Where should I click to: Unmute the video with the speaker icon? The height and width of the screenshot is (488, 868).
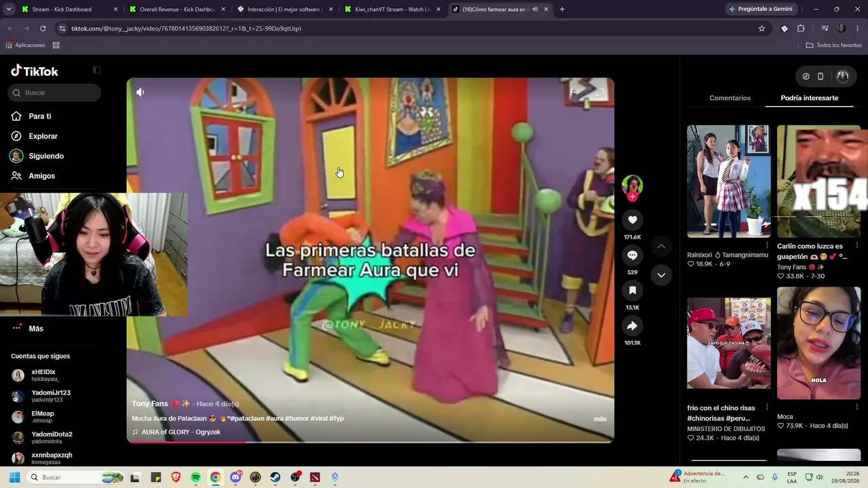click(140, 92)
